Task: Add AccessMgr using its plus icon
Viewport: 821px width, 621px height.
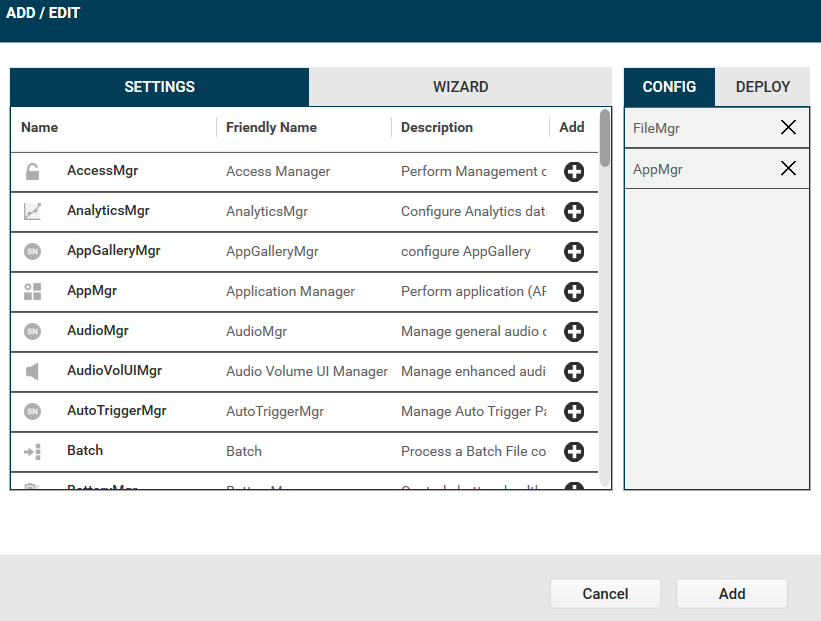Action: pyautogui.click(x=574, y=171)
